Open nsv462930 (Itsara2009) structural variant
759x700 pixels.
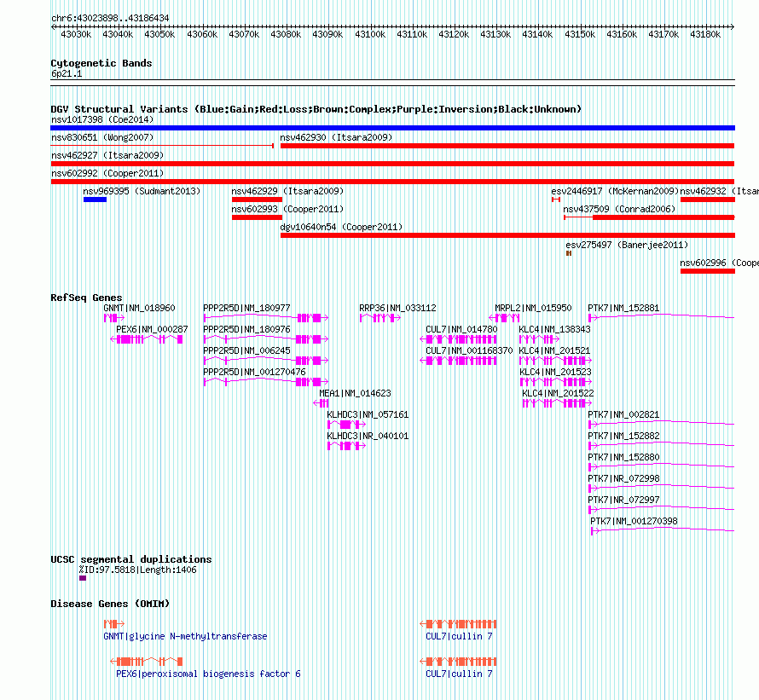tap(507, 146)
